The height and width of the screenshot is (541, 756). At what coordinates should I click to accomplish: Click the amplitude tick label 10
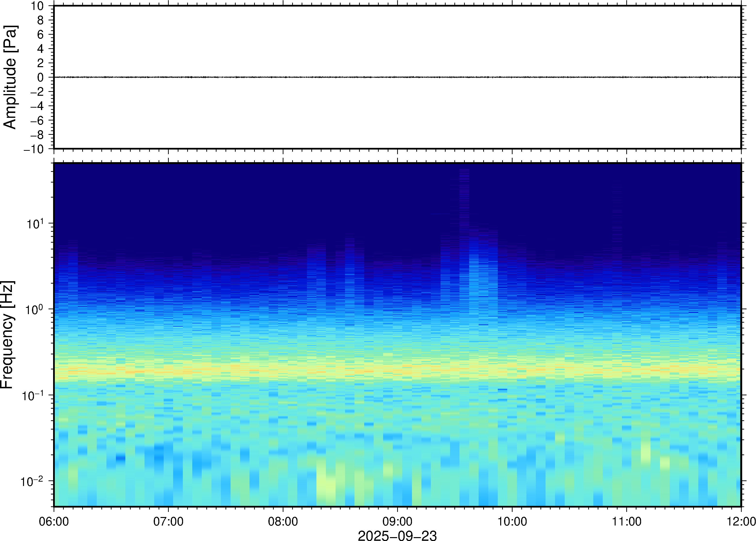(37, 6)
